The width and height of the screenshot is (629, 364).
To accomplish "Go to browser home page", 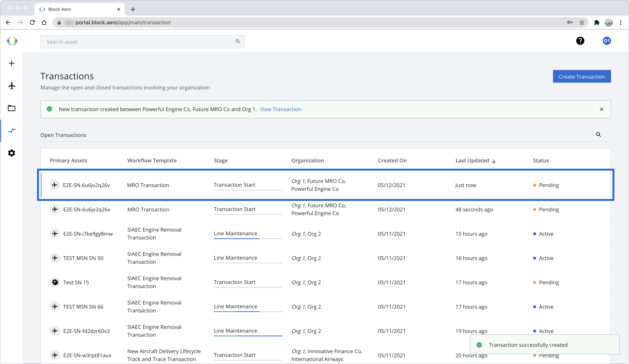I will pos(44,22).
